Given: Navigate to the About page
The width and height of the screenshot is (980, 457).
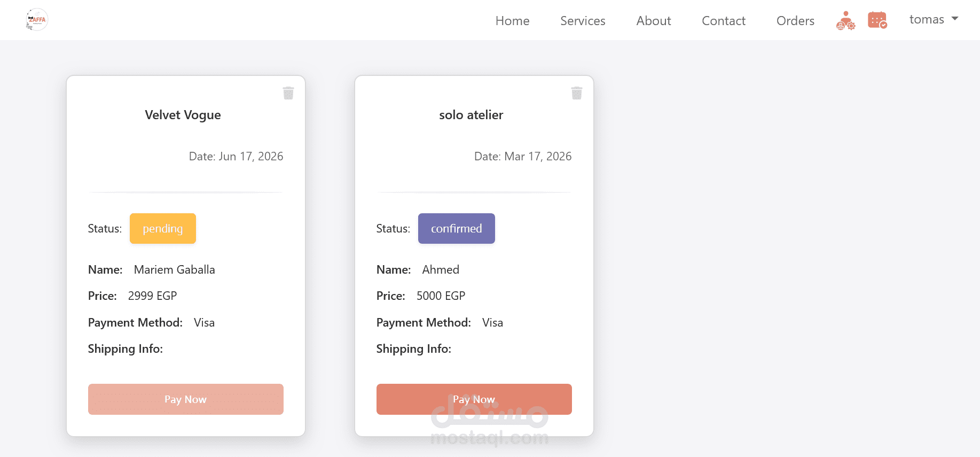Looking at the screenshot, I should [x=653, y=21].
